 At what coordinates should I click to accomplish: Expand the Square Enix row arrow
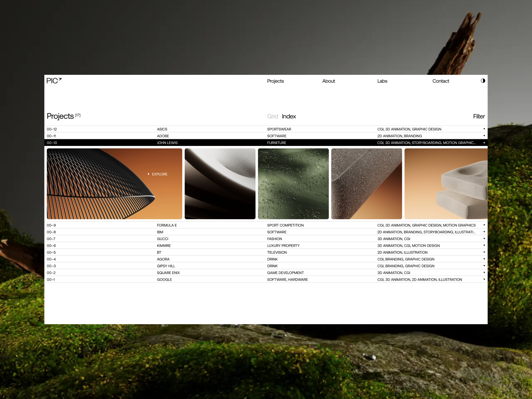pos(484,273)
